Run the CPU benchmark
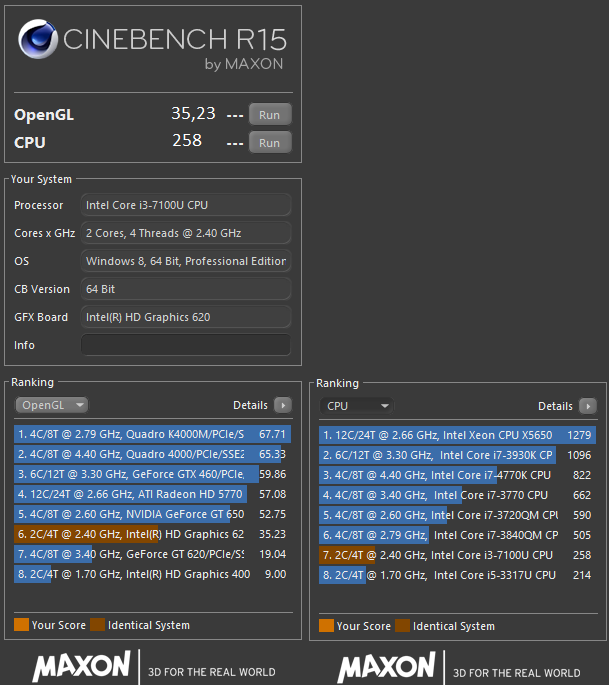The image size is (609, 685). click(269, 143)
